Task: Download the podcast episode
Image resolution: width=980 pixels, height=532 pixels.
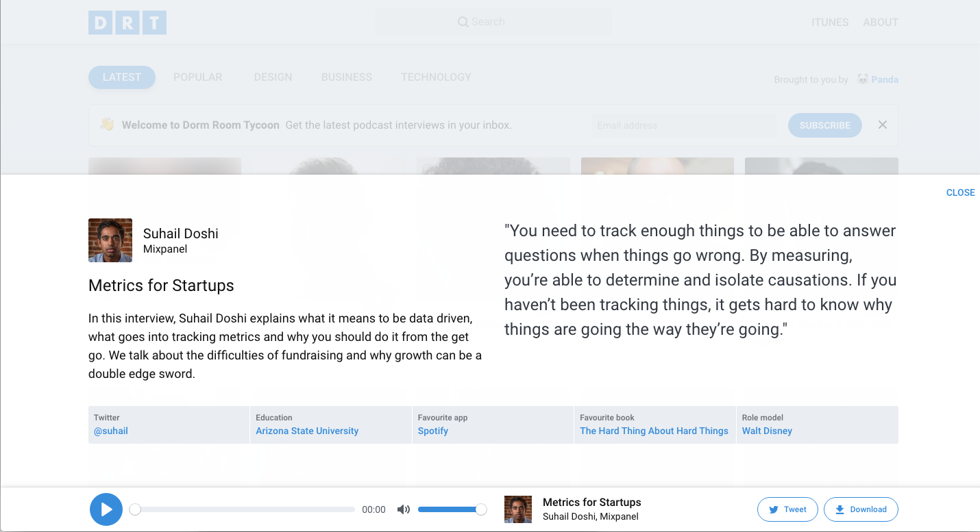Action: 861,509
